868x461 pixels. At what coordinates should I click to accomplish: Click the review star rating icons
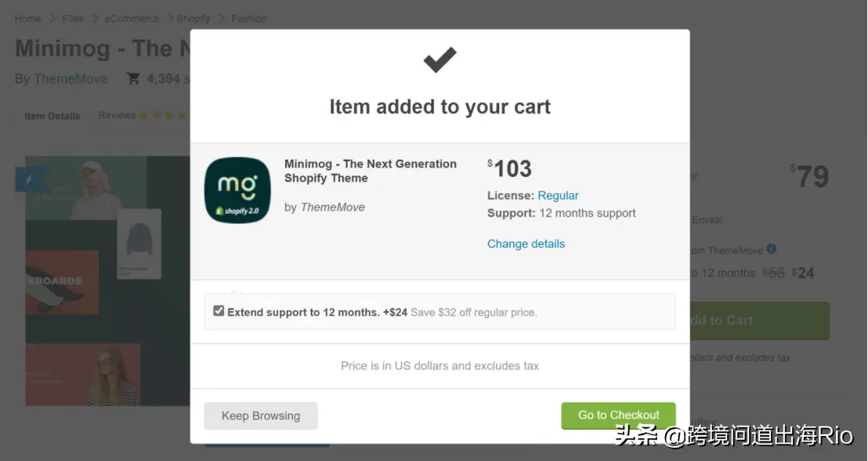(x=164, y=116)
